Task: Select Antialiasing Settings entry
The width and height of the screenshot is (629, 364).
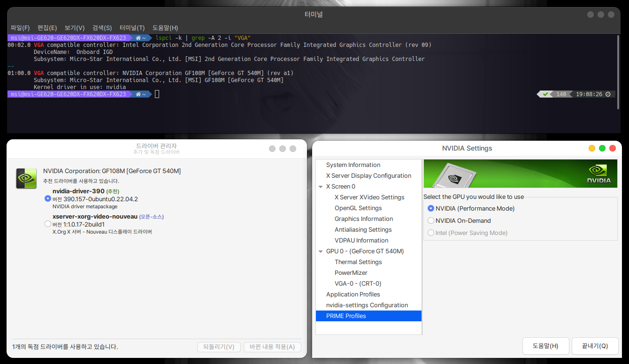Action: [x=363, y=230]
